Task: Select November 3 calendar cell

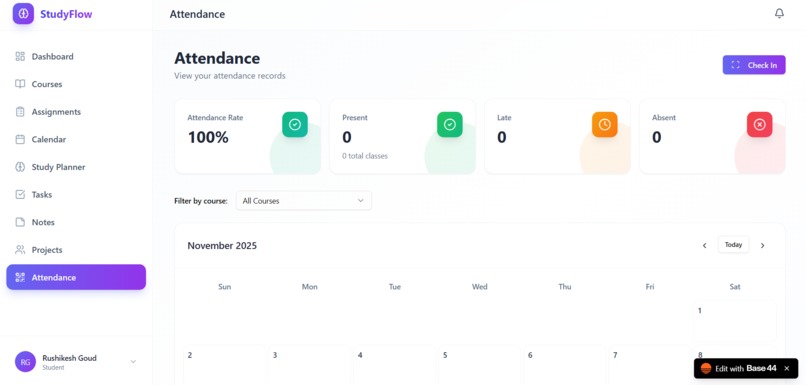Action: (309, 365)
